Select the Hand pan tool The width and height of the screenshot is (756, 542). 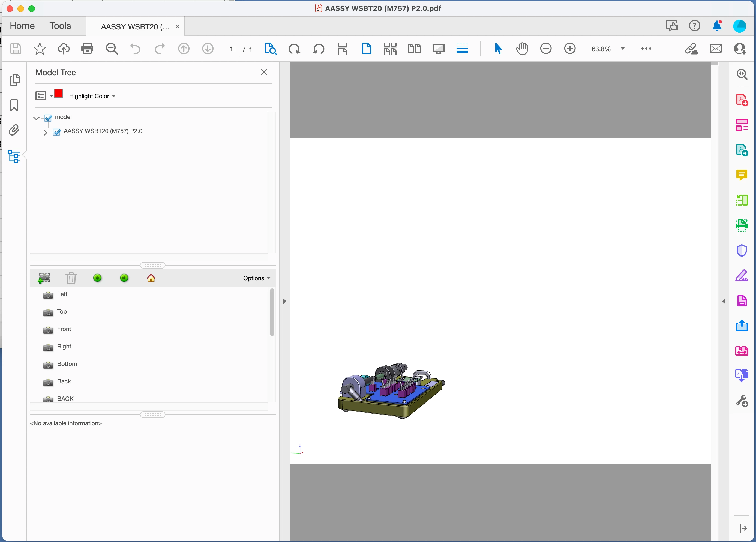coord(522,49)
